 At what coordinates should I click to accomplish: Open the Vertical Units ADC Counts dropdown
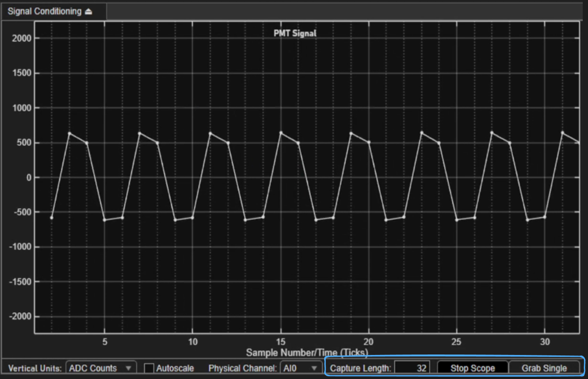(101, 368)
